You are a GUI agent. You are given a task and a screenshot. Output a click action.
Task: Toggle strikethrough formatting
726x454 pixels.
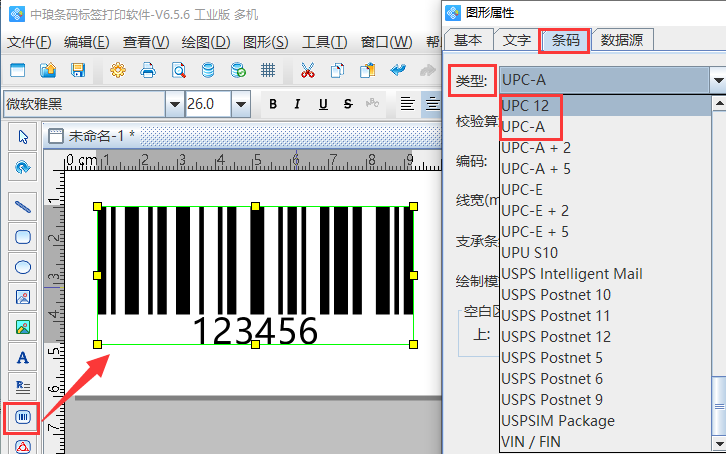348,104
